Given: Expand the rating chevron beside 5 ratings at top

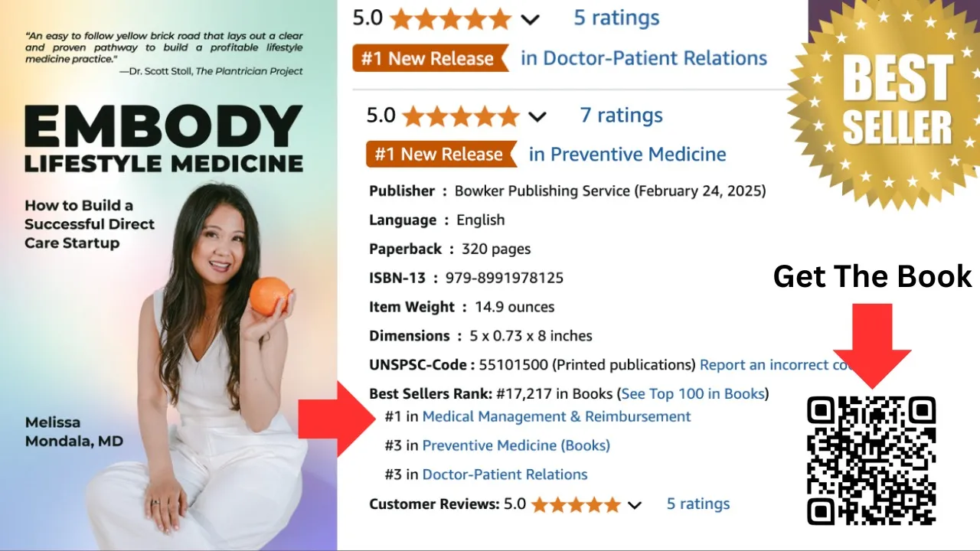Looking at the screenshot, I should [530, 20].
